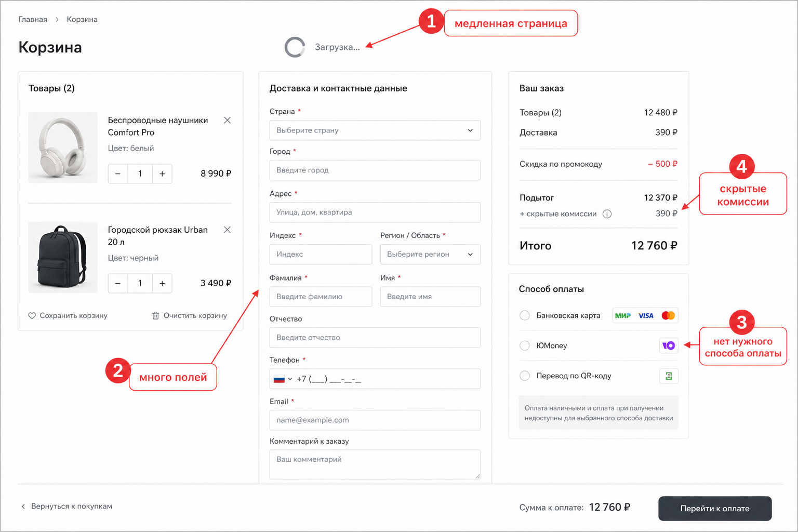Click the Индекс input field
798x532 pixels.
321,255
